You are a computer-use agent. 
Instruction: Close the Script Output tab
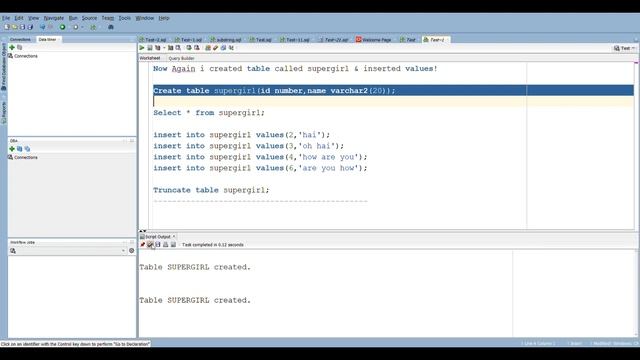point(174,237)
